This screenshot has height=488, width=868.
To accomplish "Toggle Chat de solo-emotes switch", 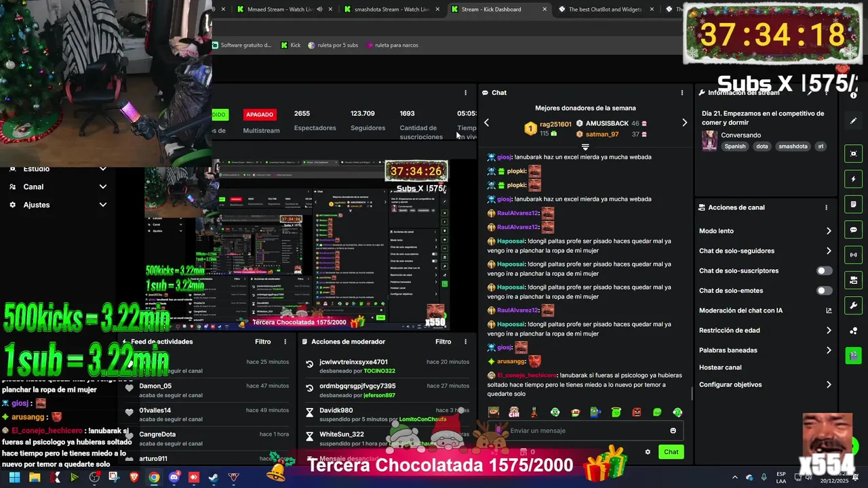I will click(x=824, y=291).
